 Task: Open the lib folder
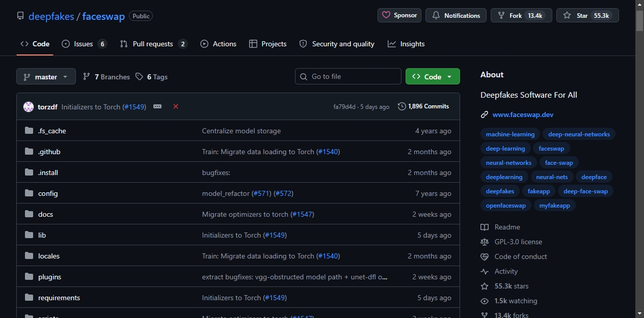click(42, 235)
